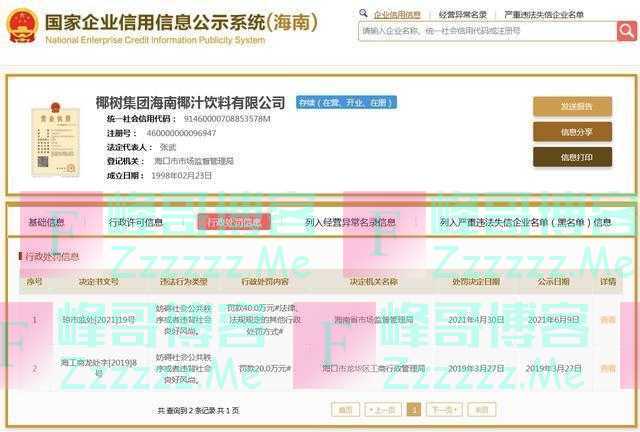Go to the previous page (上一页)
The image size is (640, 432).
(383, 410)
